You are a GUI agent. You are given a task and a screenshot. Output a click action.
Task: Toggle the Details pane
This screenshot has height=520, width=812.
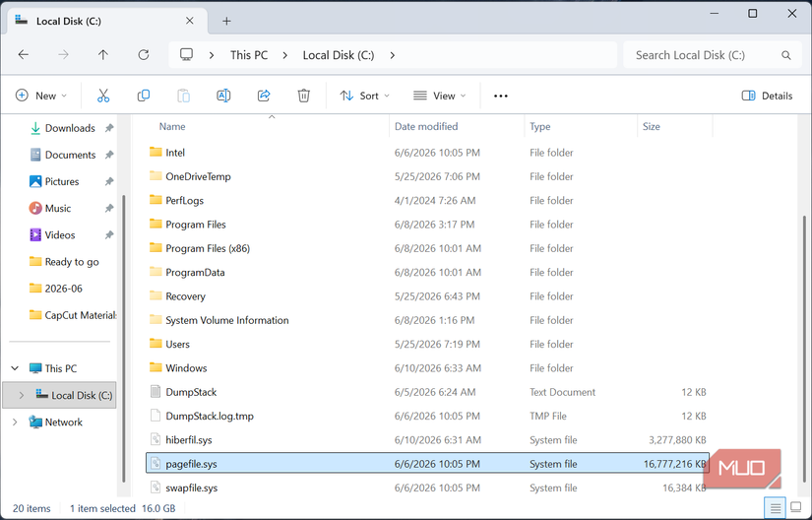pos(767,96)
